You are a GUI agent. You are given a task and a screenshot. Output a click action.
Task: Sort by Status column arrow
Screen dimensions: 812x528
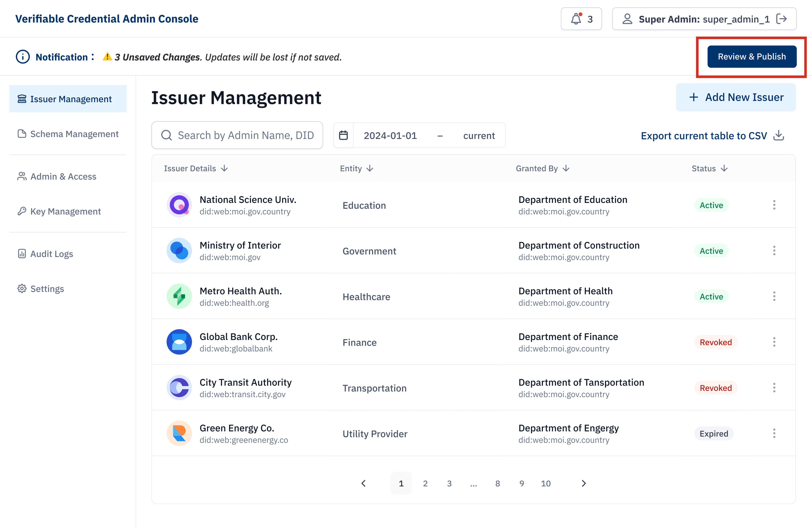pyautogui.click(x=724, y=169)
